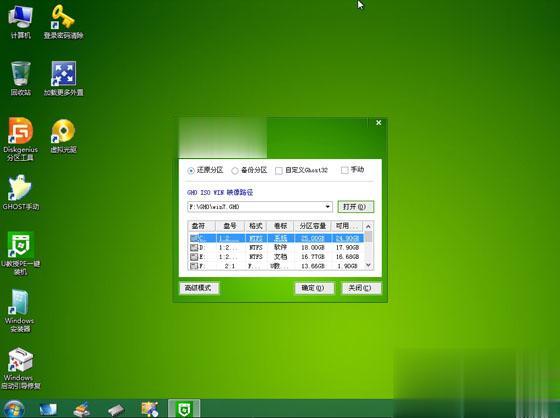Select the 还原分区 radio button
Viewport: 560px width, 418px height.
click(x=191, y=171)
